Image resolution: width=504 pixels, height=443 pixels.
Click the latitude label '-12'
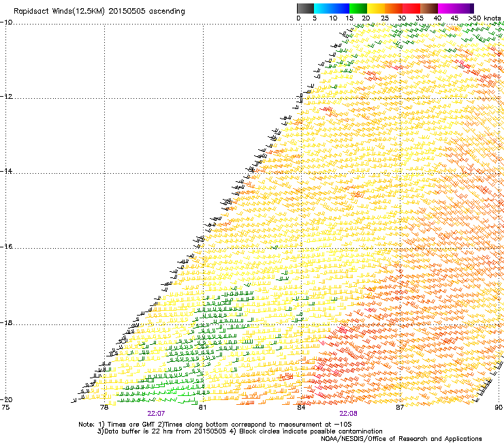point(6,97)
